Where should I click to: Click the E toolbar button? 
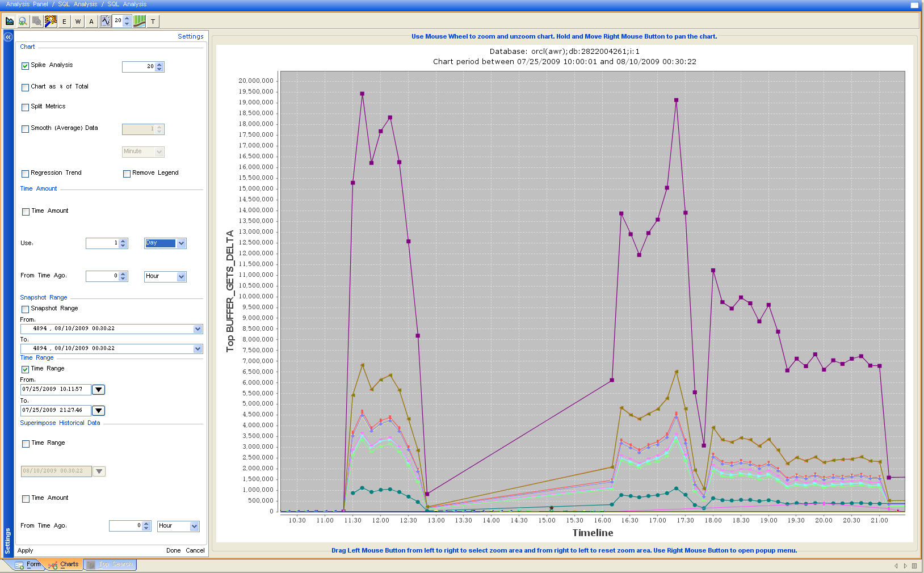(x=64, y=22)
